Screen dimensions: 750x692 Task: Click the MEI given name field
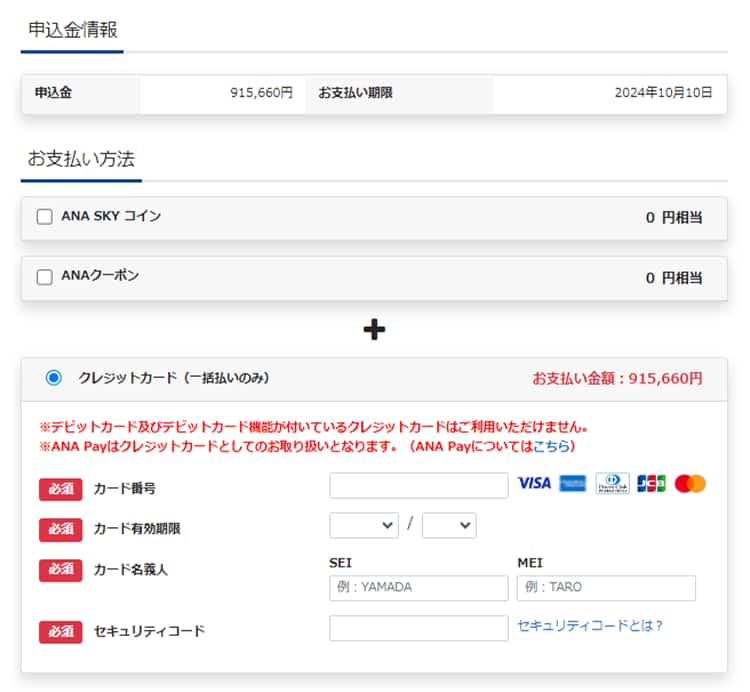coord(606,588)
